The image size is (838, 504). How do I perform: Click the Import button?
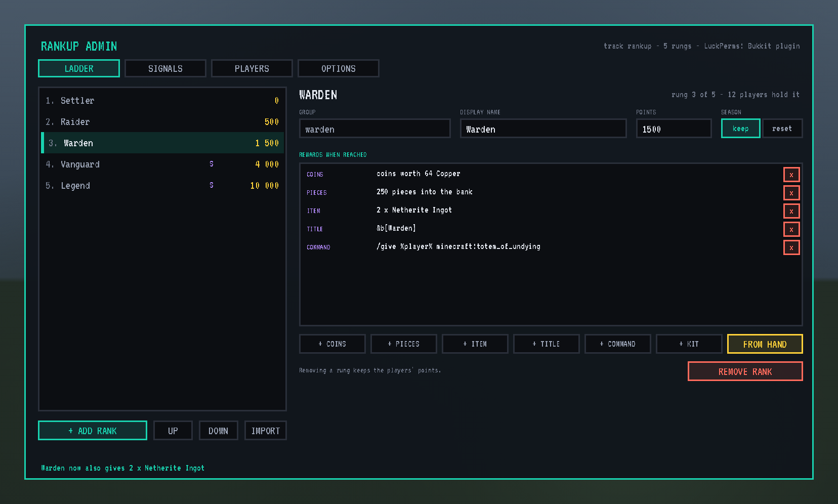pos(266,431)
